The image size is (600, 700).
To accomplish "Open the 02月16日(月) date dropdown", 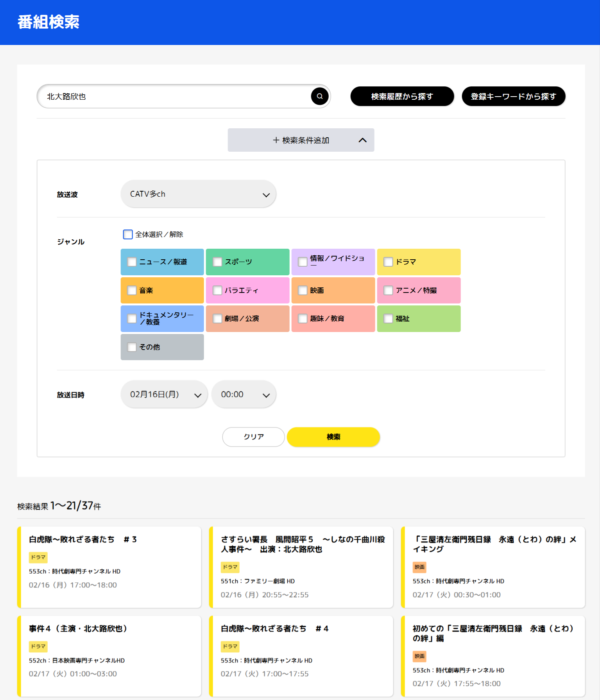I will (x=164, y=395).
